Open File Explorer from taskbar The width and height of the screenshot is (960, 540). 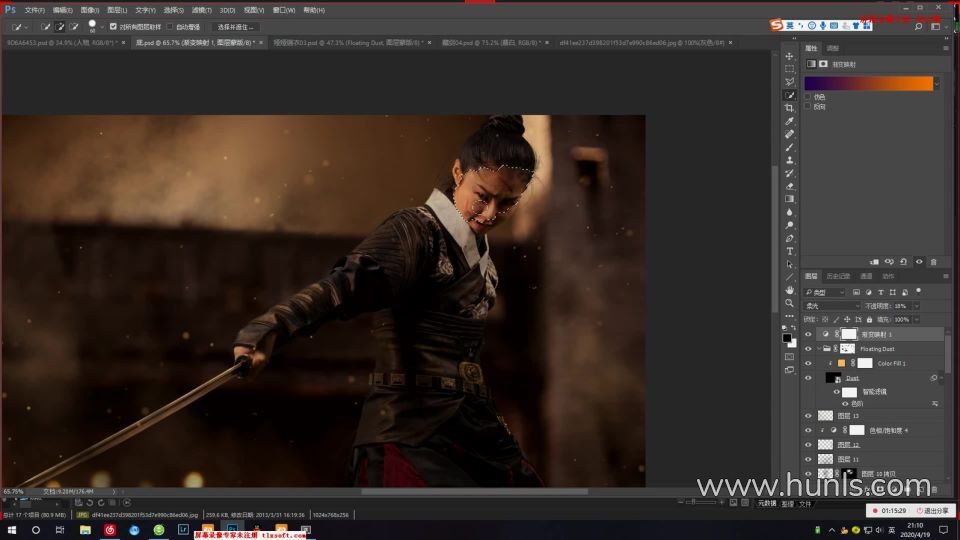click(x=85, y=530)
